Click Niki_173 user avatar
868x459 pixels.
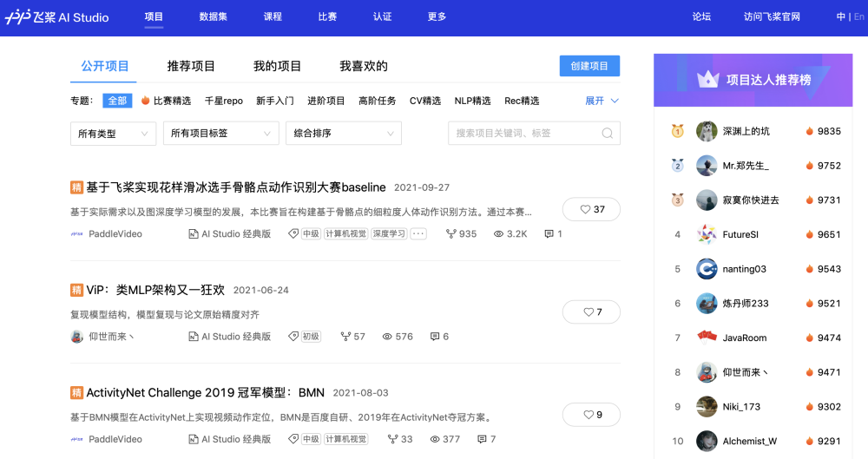(707, 406)
